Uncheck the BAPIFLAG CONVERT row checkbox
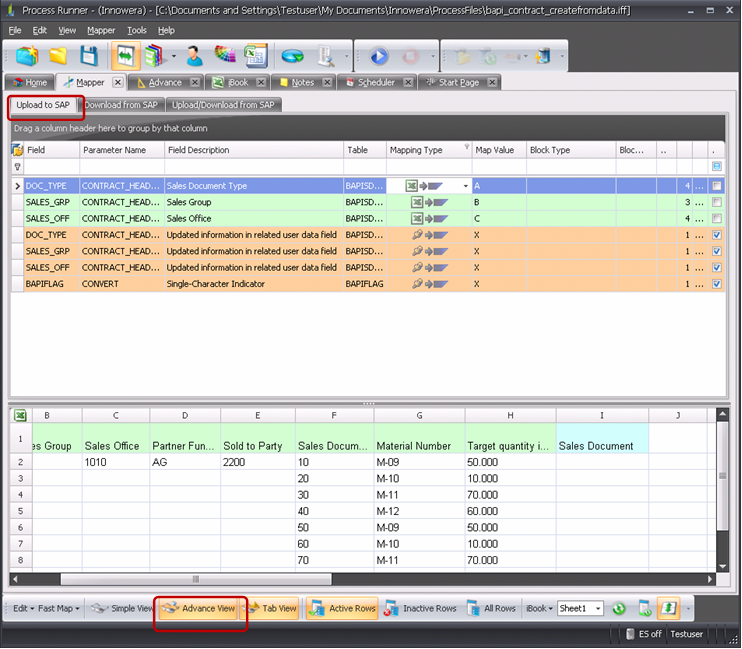Image resolution: width=742 pixels, height=649 pixels. 716,284
